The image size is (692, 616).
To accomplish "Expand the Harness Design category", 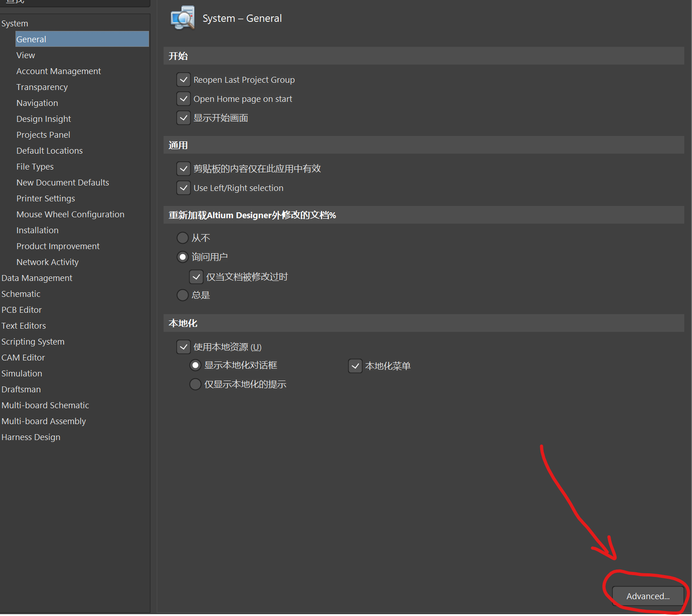I will tap(31, 437).
